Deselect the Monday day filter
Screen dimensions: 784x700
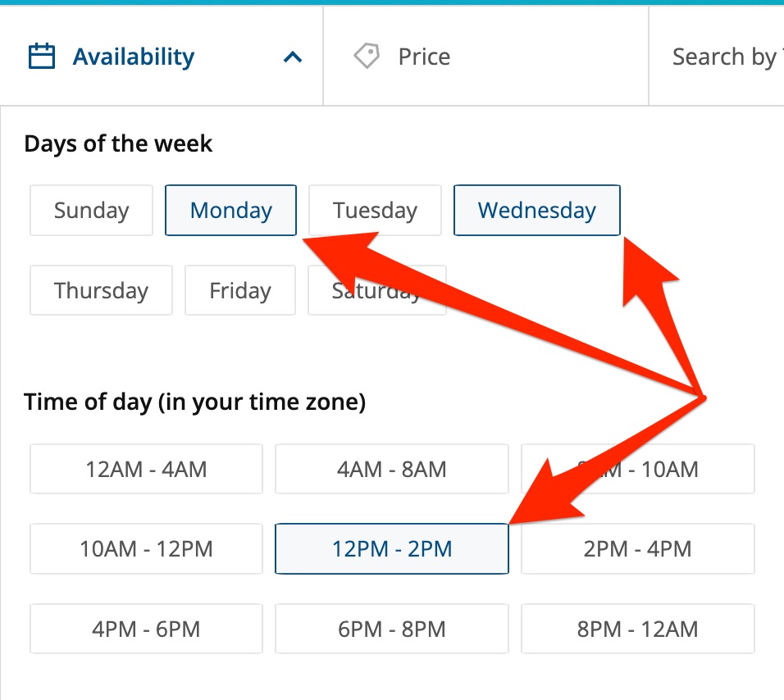(230, 211)
